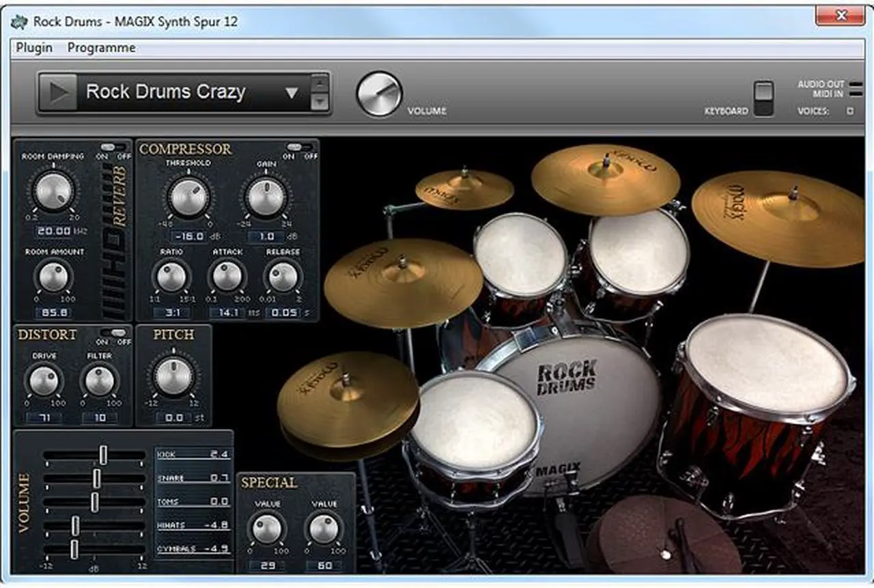Image resolution: width=874 pixels, height=588 pixels.
Task: Click the Kick 2.4 level readout
Action: tap(194, 454)
